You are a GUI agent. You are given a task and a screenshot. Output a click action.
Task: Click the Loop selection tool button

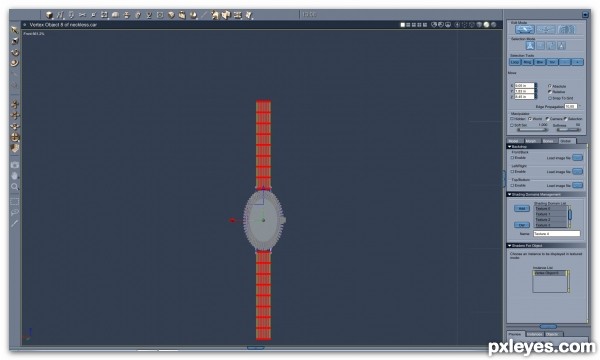tap(515, 62)
